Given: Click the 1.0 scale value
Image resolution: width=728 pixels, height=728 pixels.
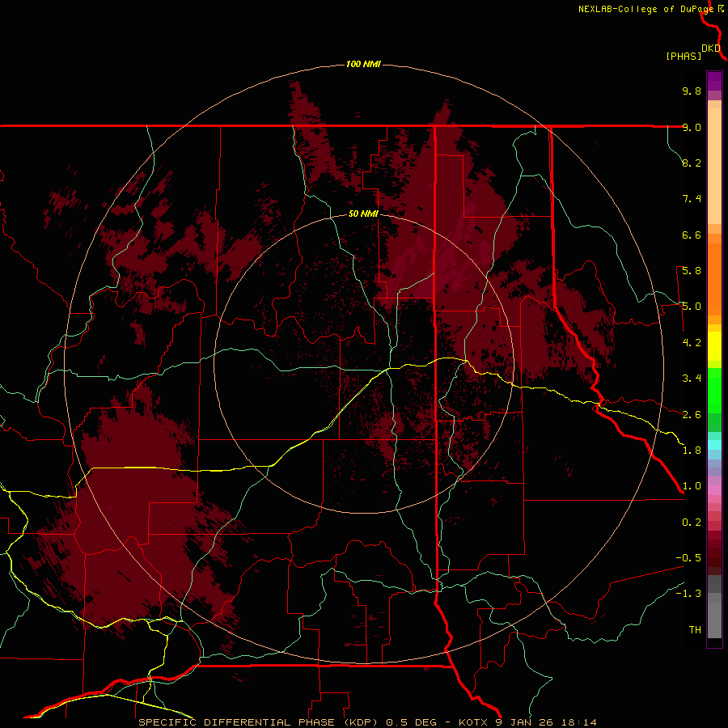Looking at the screenshot, I should [x=692, y=486].
